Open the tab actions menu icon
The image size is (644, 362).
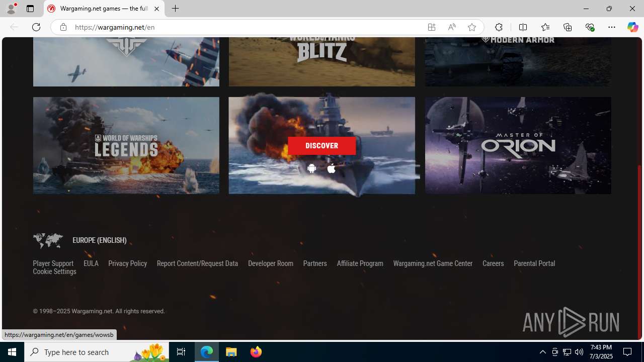click(x=30, y=9)
